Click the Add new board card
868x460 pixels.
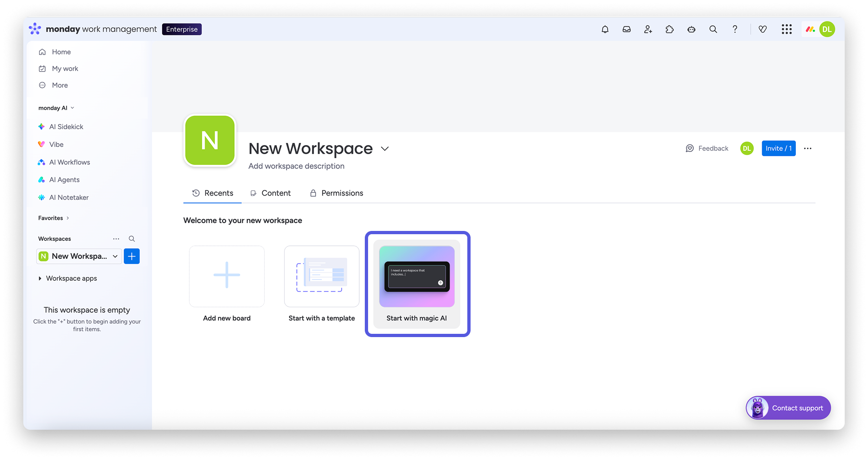click(227, 284)
